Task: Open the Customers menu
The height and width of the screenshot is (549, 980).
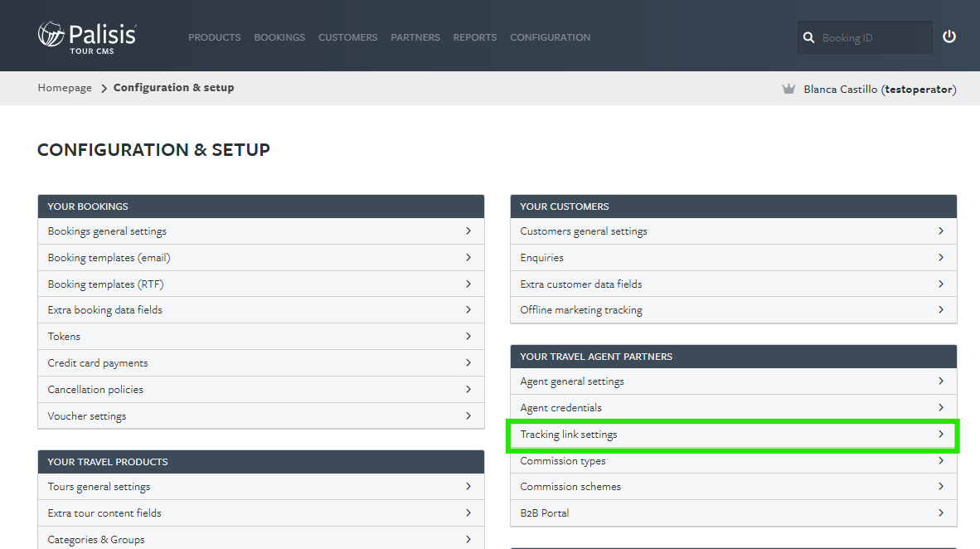Action: pos(348,37)
